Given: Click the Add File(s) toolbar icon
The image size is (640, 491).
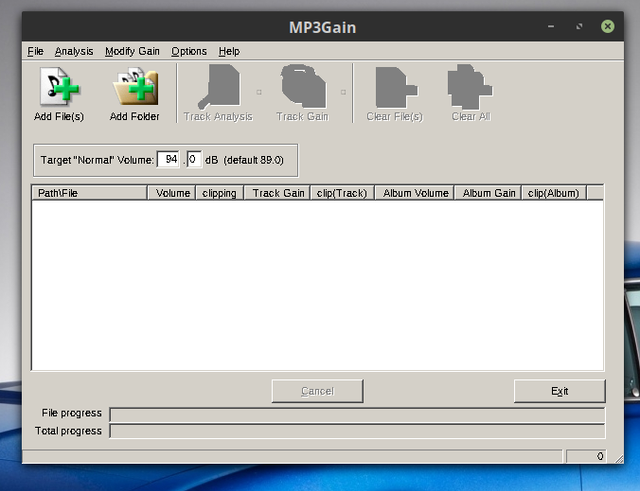Looking at the screenshot, I should pyautogui.click(x=60, y=87).
